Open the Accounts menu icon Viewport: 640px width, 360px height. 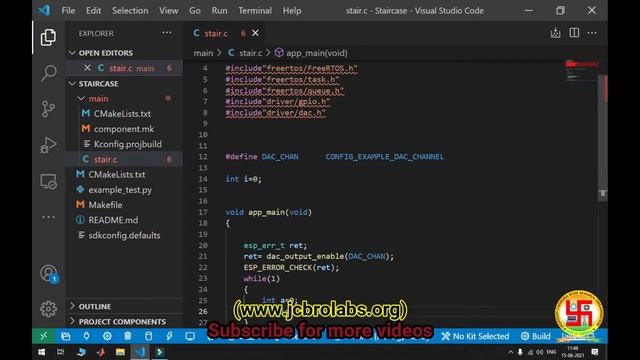(x=48, y=273)
